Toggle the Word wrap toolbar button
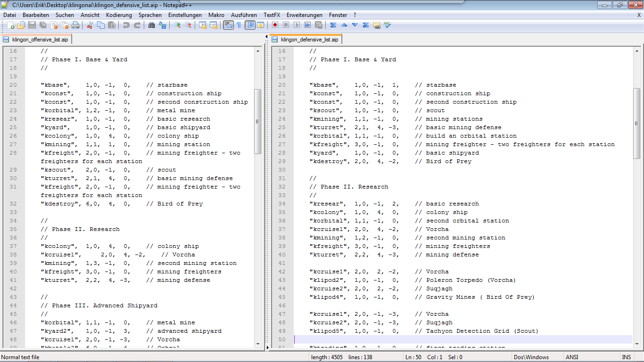644x362 pixels. click(x=228, y=25)
